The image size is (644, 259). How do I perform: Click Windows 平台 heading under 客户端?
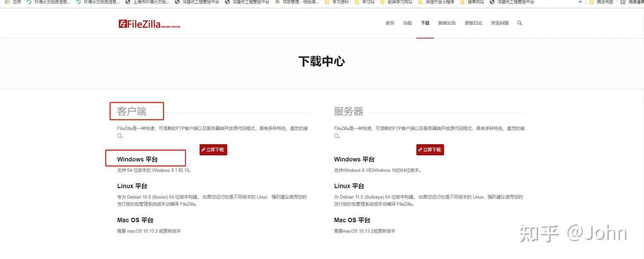[137, 159]
